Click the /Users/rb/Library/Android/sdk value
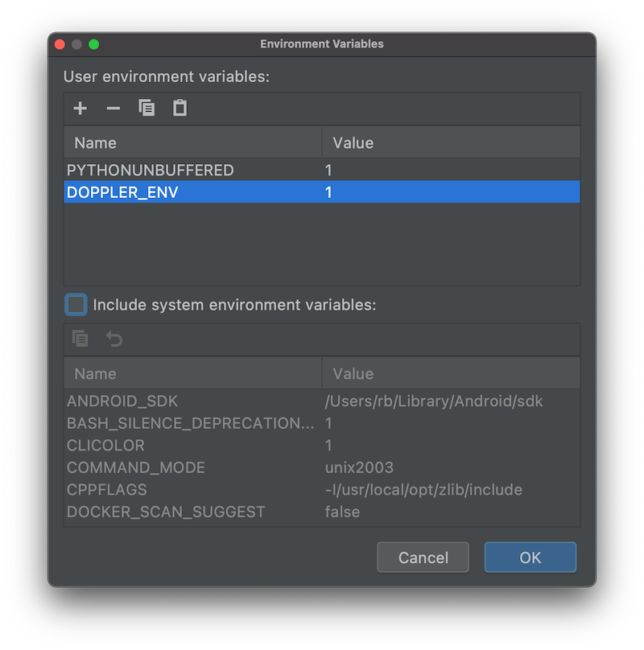Screen dimensions: 644x650 [434, 401]
